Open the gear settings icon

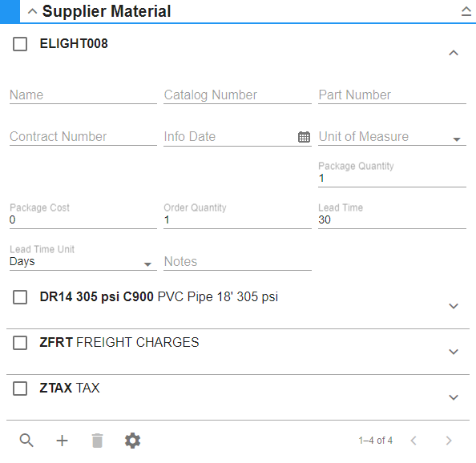[133, 441]
